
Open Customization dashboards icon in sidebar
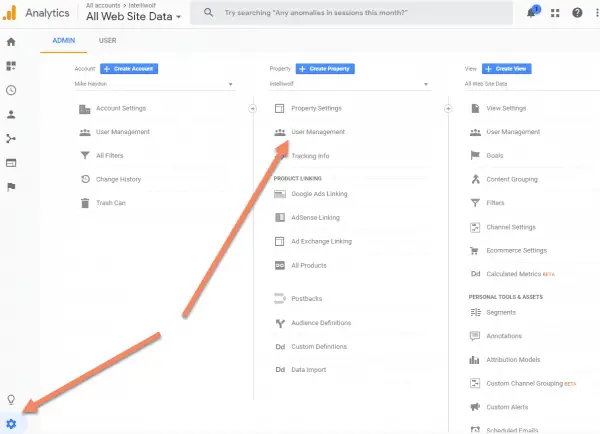pyautogui.click(x=11, y=66)
